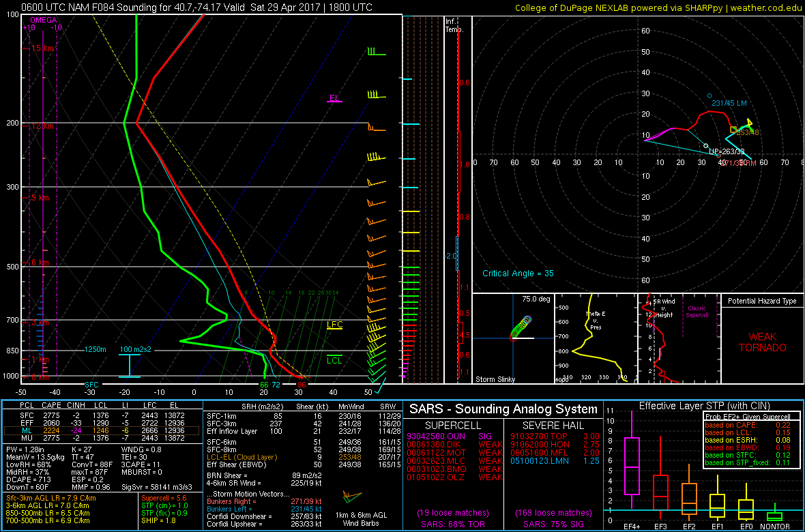Click the magenta EF4+ box plot
The height and width of the screenshot is (532, 805).
click(632, 466)
